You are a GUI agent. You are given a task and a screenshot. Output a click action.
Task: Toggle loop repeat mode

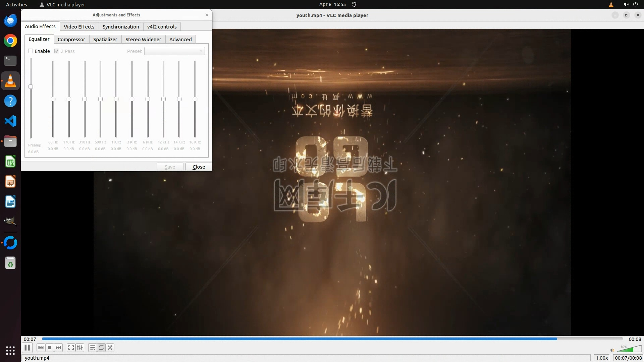point(101,348)
